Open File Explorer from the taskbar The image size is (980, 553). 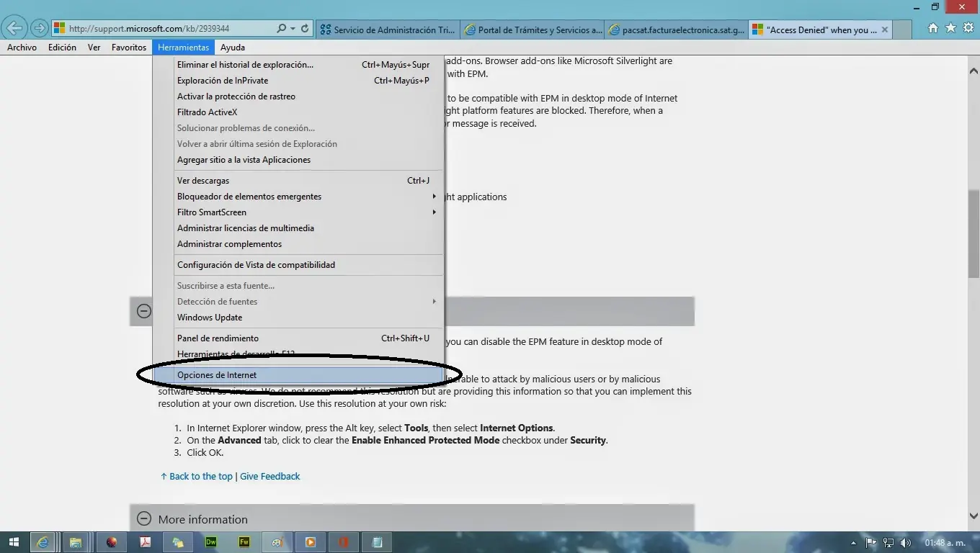[x=76, y=542]
